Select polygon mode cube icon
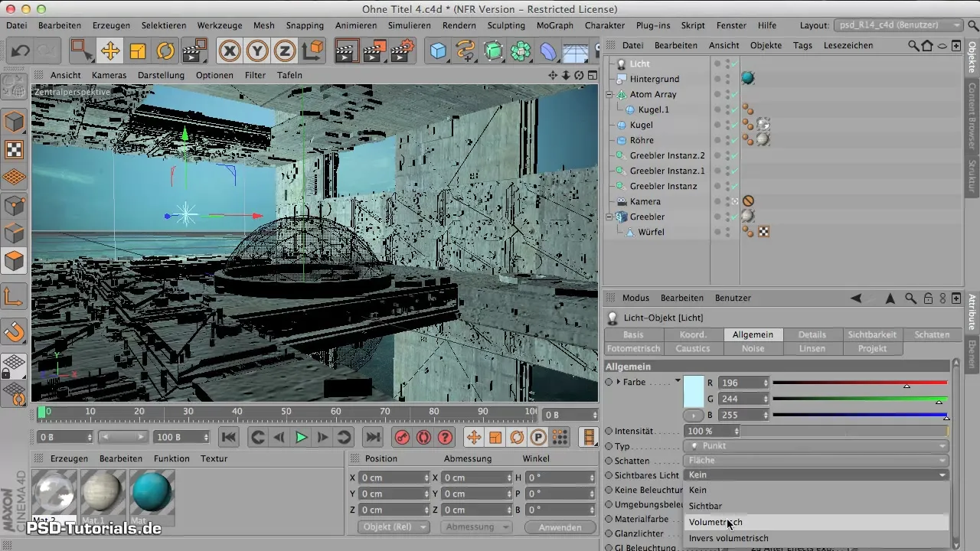The height and width of the screenshot is (551, 980). [15, 261]
